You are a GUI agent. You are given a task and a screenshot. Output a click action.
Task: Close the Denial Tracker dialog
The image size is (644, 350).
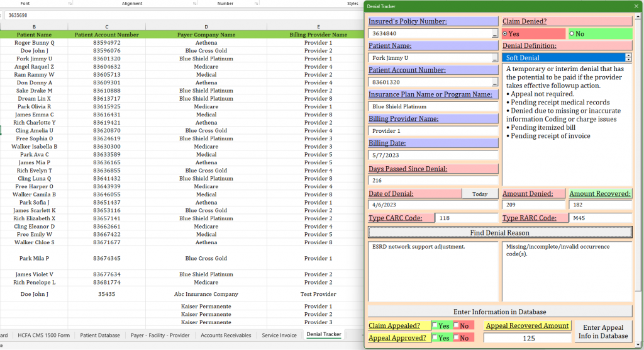point(636,6)
